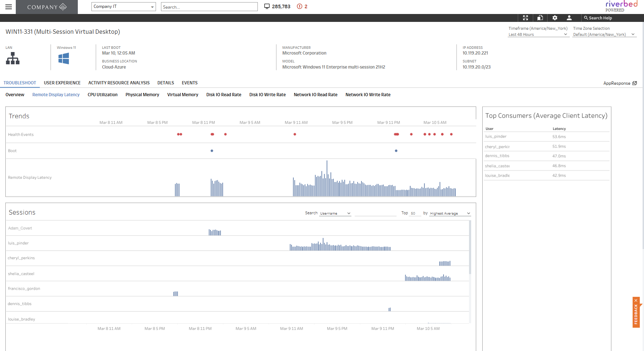The height and width of the screenshot is (351, 644).
Task: Click the top Search input field
Action: pos(209,7)
